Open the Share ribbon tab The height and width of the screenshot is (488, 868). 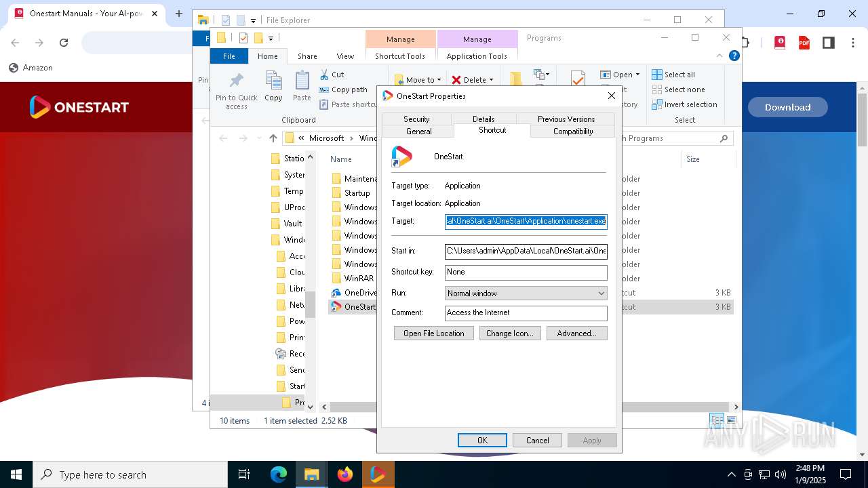[x=307, y=56]
